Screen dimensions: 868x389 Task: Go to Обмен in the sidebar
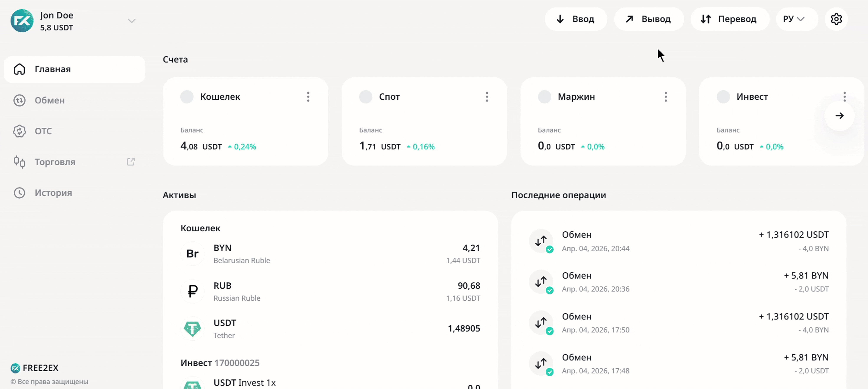[49, 101]
